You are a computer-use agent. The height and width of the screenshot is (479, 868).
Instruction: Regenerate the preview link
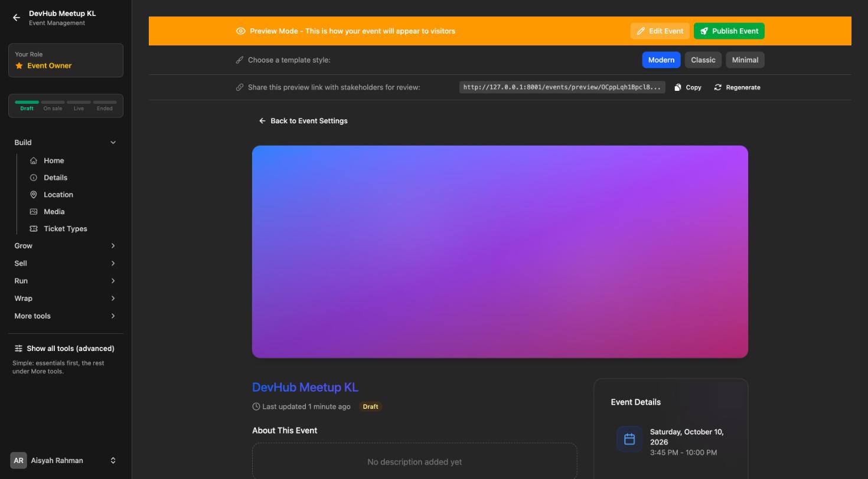coord(737,87)
